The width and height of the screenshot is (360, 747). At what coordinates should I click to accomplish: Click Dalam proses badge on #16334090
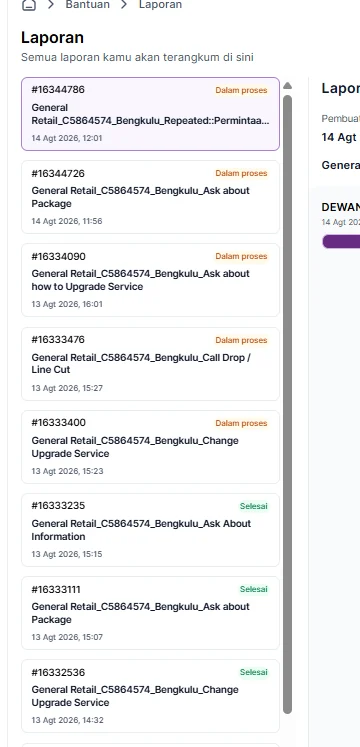tap(241, 256)
